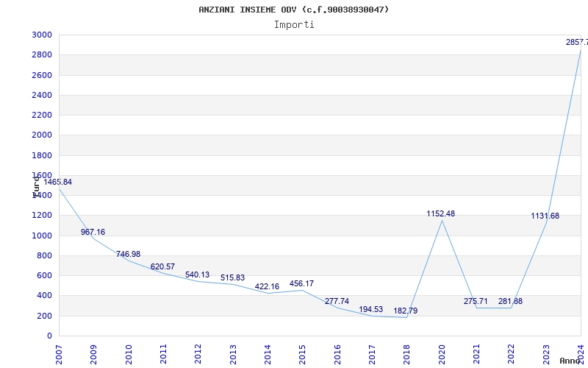The height and width of the screenshot is (368, 588).
Task: Click the 2010 x-axis year label
Action: [129, 355]
